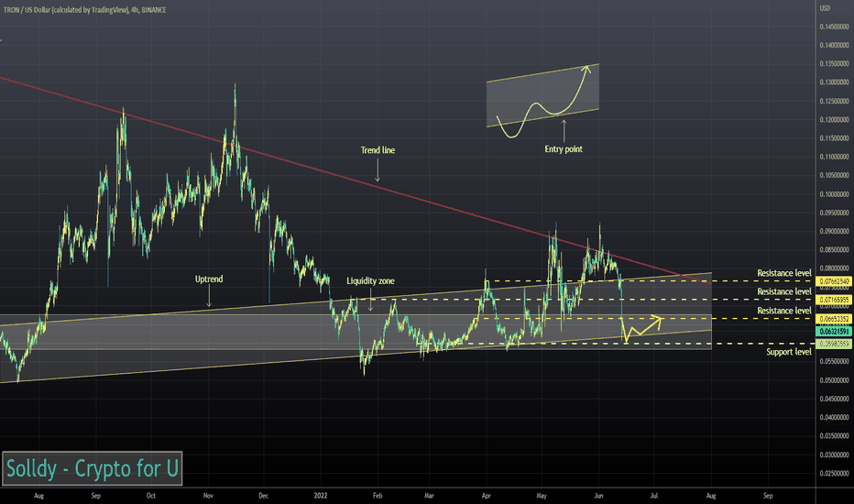This screenshot has width=854, height=504.
Task: Click the middle 'Resistance level' label
Action: tap(783, 291)
